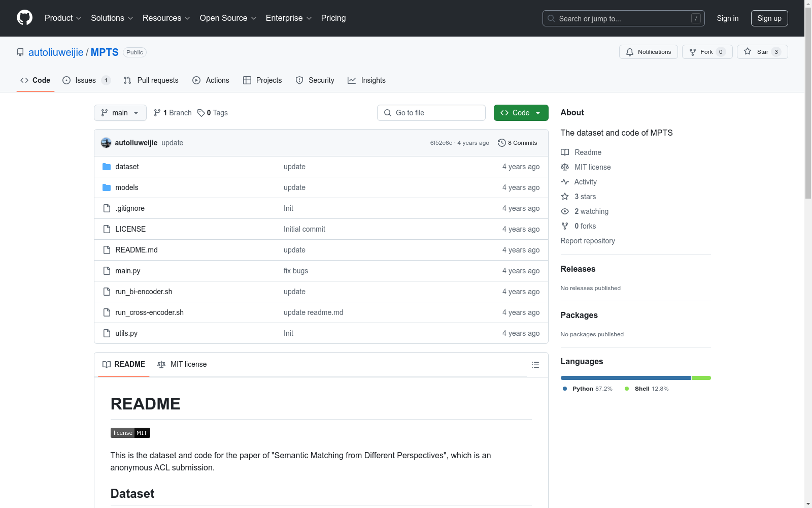Open the main branch selector dropdown
Image resolution: width=812 pixels, height=508 pixels.
(x=120, y=113)
